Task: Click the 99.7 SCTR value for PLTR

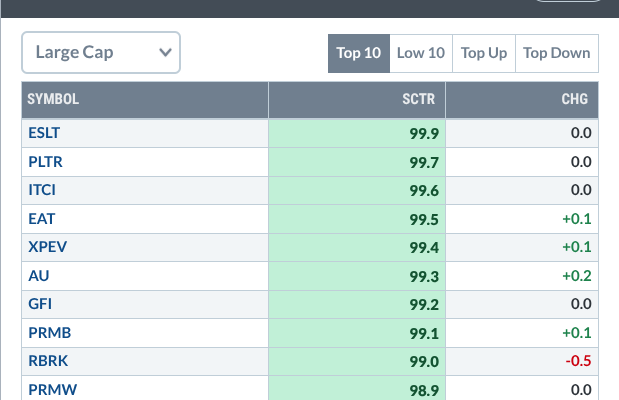Action: coord(424,163)
